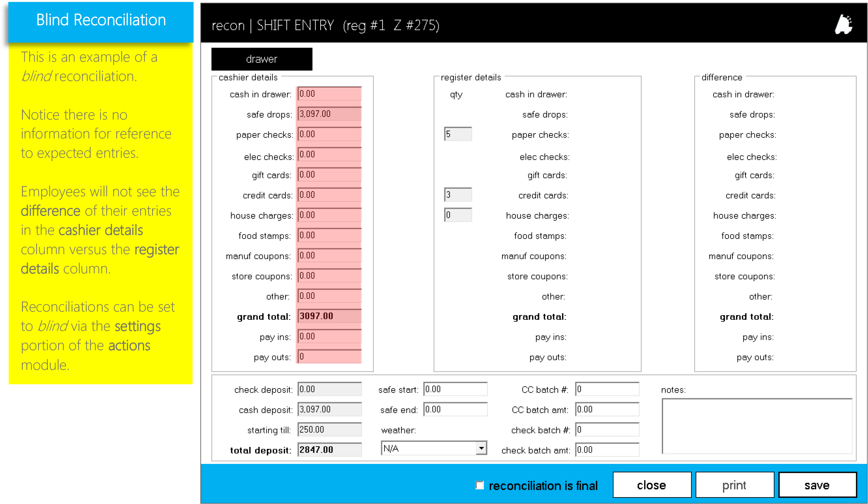Click the cashier manuf coupons field
Image resolution: width=868 pixels, height=504 pixels.
click(329, 255)
